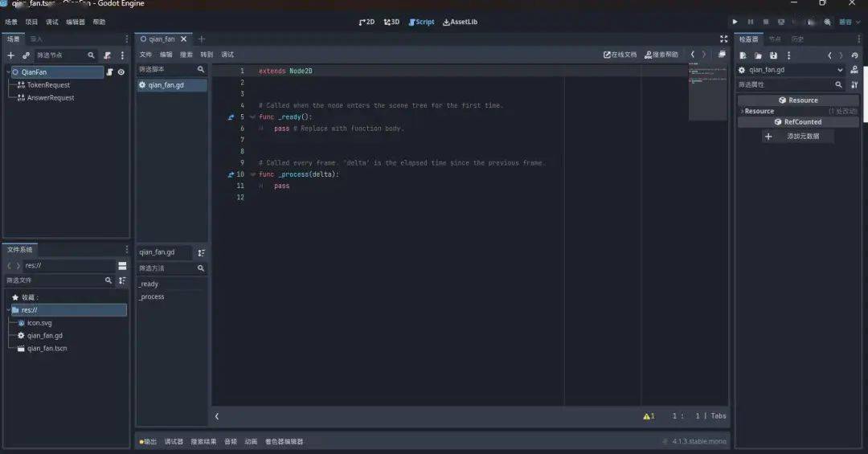
Task: Open the AssetLib workspace
Action: click(460, 22)
